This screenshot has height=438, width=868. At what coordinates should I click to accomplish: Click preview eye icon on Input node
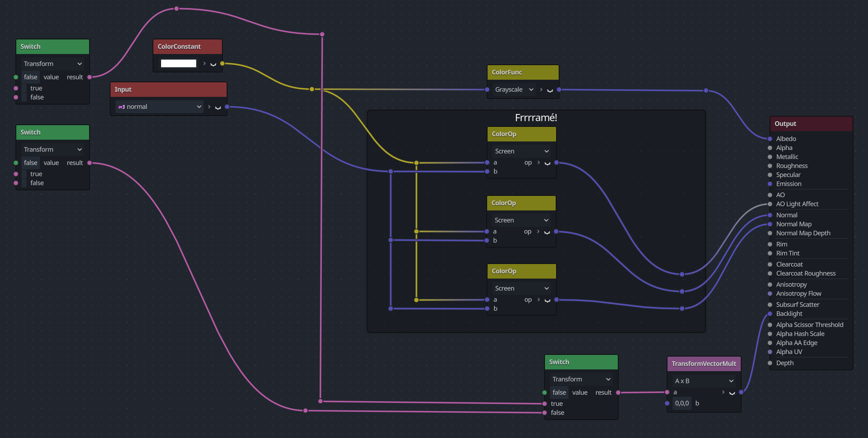tap(218, 107)
